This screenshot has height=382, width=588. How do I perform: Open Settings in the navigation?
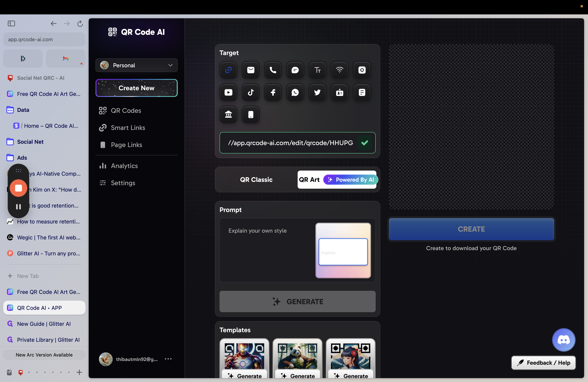(x=117, y=183)
